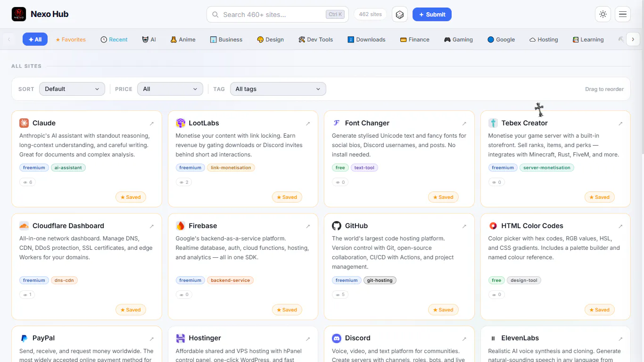Image resolution: width=644 pixels, height=362 pixels.
Task: Filter by the link-monetisation tag
Action: [231, 168]
